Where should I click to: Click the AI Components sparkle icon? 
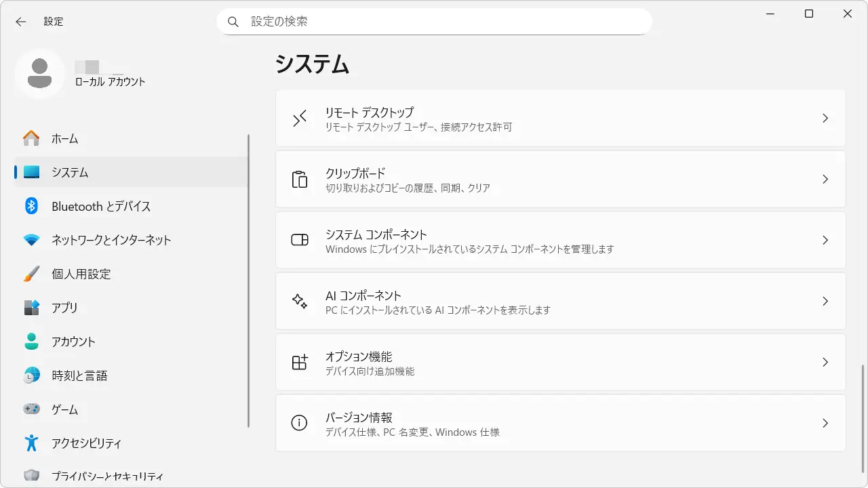[x=300, y=302]
